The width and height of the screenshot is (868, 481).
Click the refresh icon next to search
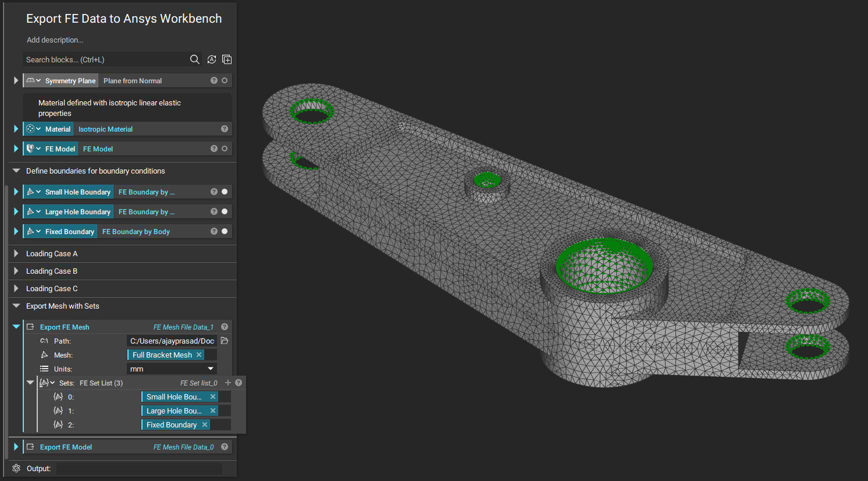click(x=212, y=59)
